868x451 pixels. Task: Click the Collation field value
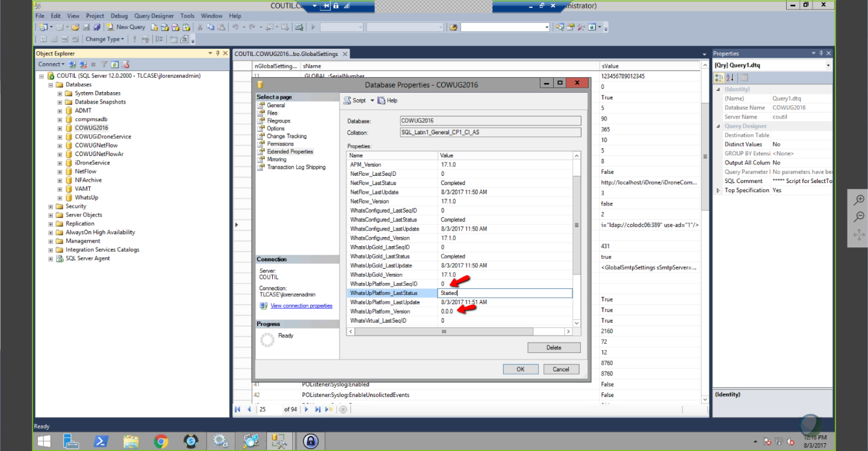(491, 132)
